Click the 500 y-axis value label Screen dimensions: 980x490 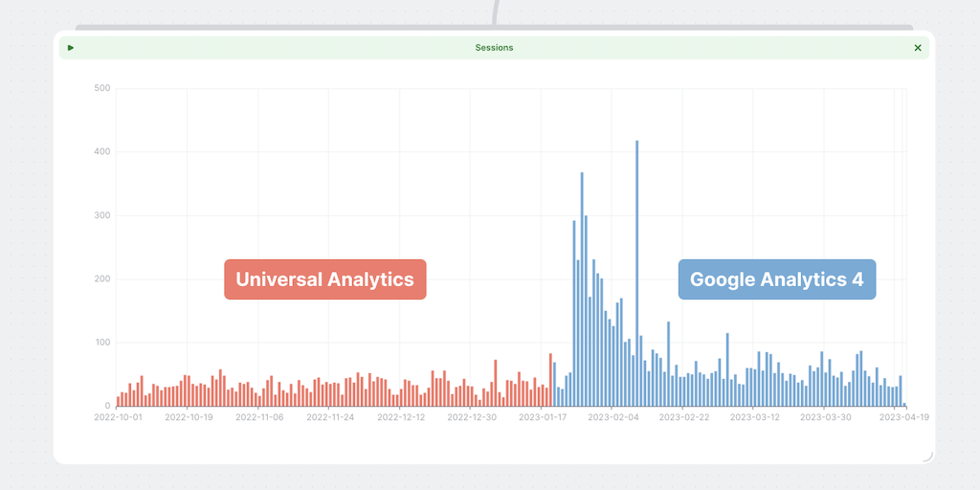click(102, 89)
